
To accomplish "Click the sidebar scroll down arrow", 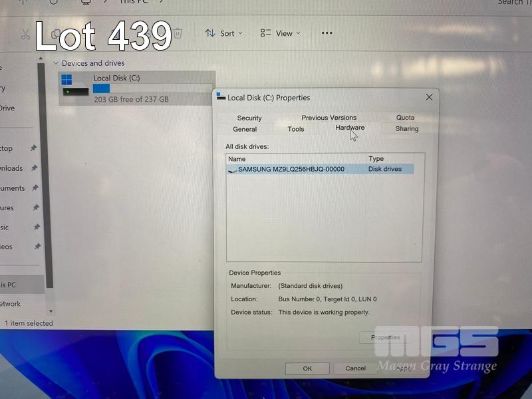I will pyautogui.click(x=51, y=311).
